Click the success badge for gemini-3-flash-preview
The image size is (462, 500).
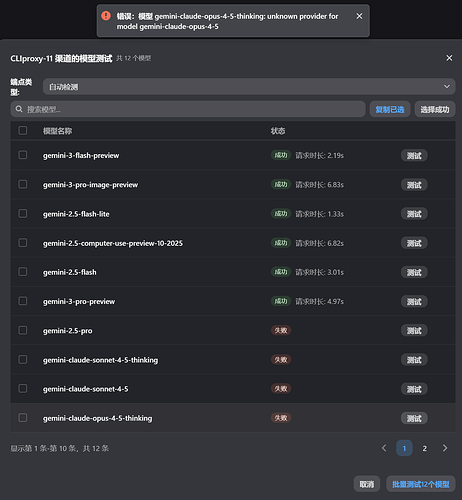(281, 155)
